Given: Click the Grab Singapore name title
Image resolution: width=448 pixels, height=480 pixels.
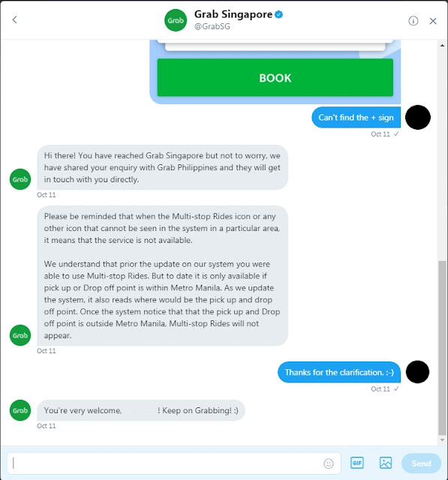Looking at the screenshot, I should tap(233, 14).
